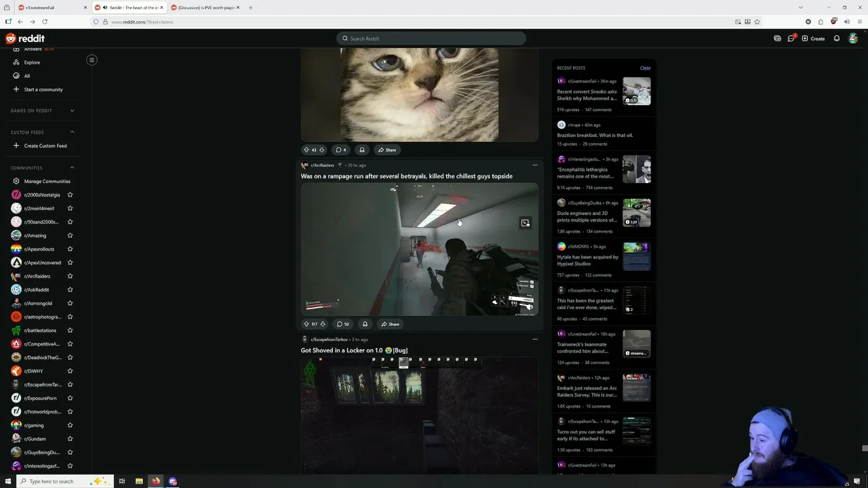
Task: Favorite r/battlestations with its star
Action: [x=70, y=330]
